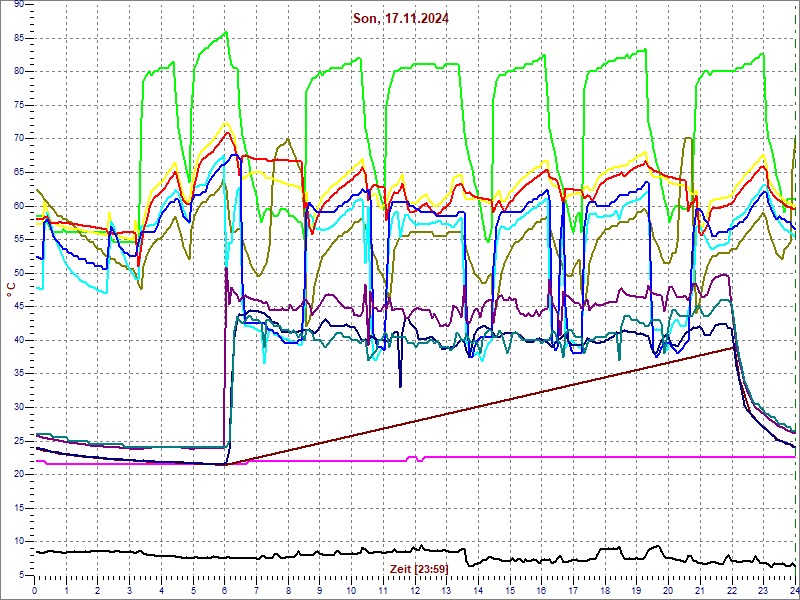Click hour 23 on the time axis

763,590
